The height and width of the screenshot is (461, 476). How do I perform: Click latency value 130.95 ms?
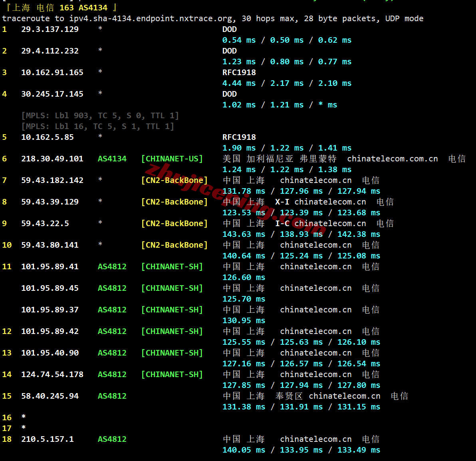pyautogui.click(x=244, y=320)
